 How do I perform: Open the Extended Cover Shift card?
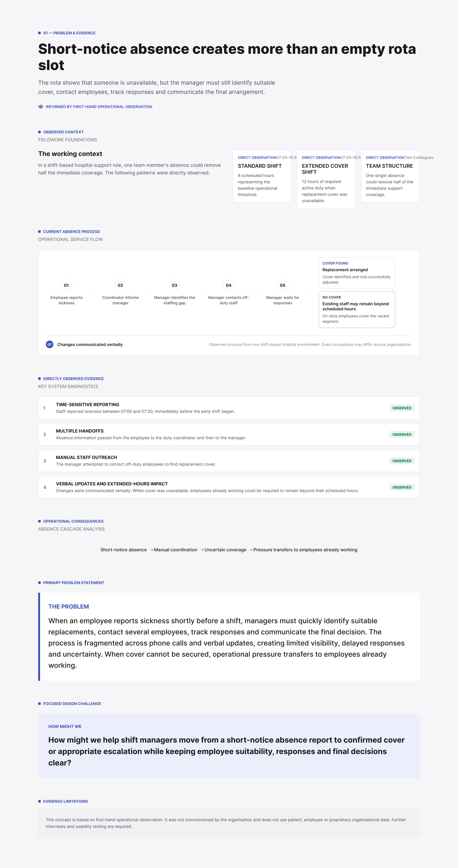click(326, 180)
